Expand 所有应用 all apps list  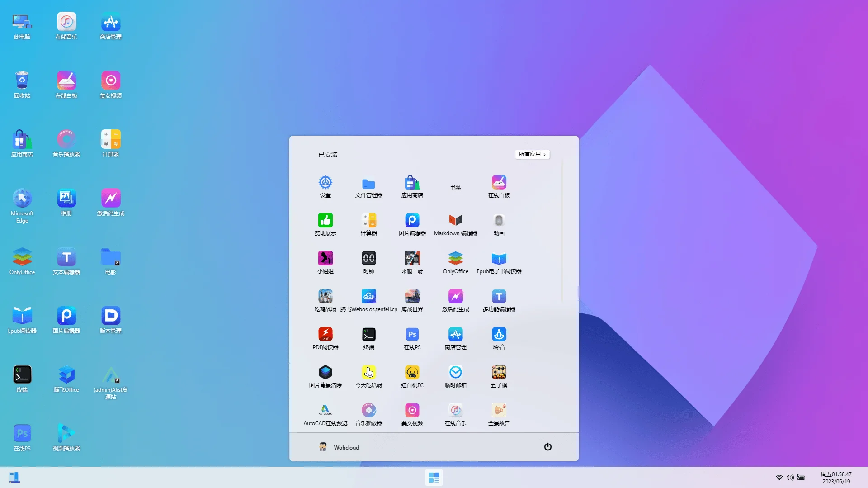click(x=532, y=154)
